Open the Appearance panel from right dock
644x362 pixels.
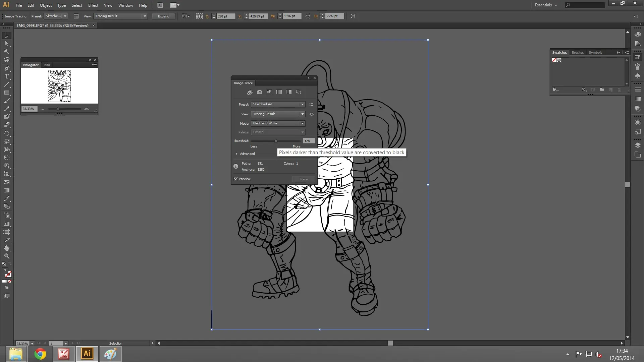coord(638,122)
